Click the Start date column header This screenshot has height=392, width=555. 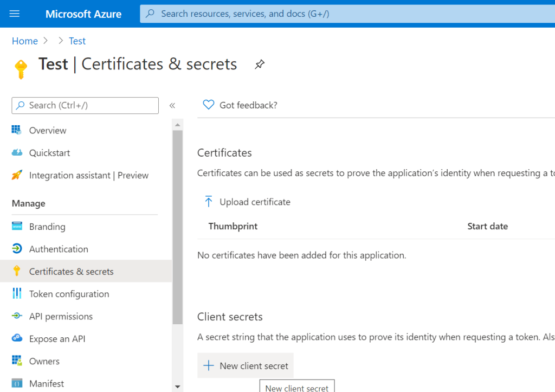(x=488, y=226)
